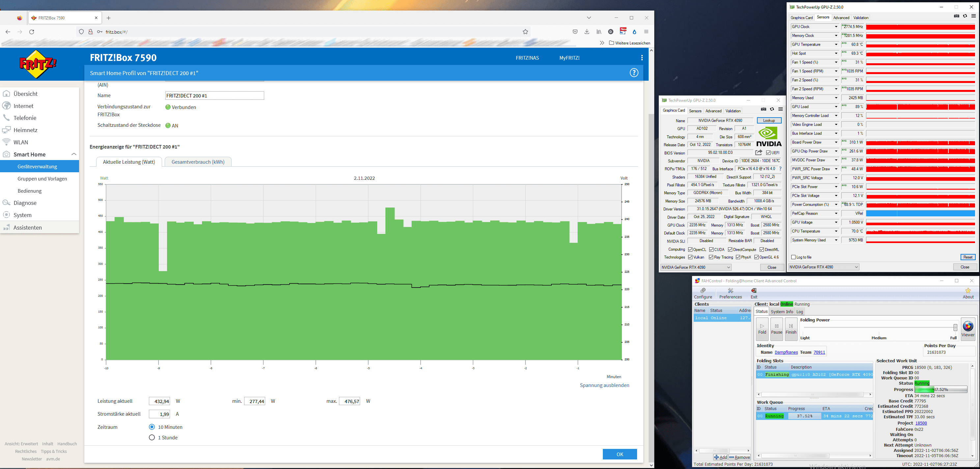The width and height of the screenshot is (980, 469).
Task: Open FAHControl Preferences
Action: click(x=730, y=293)
